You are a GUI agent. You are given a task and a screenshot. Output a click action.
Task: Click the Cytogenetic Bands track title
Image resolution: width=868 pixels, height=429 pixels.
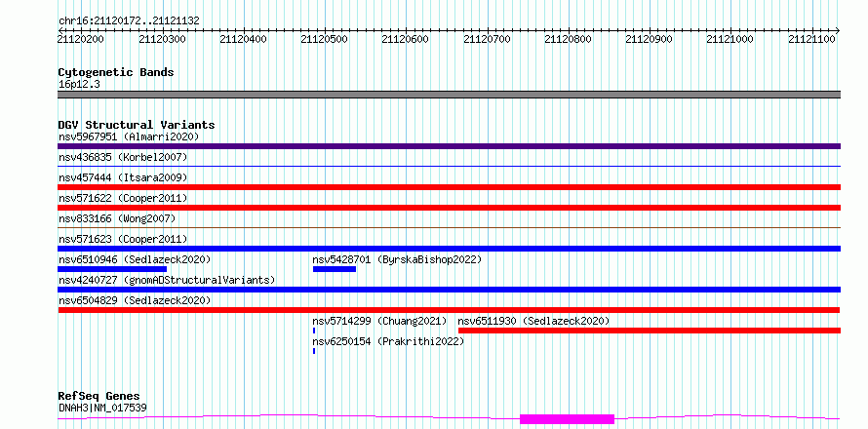point(116,72)
